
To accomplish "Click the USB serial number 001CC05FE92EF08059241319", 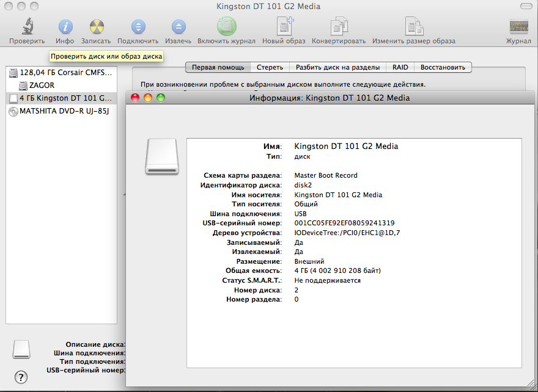I will (x=344, y=223).
